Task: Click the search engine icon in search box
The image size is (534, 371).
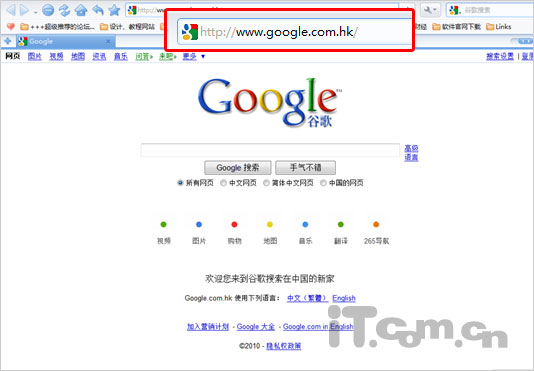Action: pyautogui.click(x=454, y=10)
